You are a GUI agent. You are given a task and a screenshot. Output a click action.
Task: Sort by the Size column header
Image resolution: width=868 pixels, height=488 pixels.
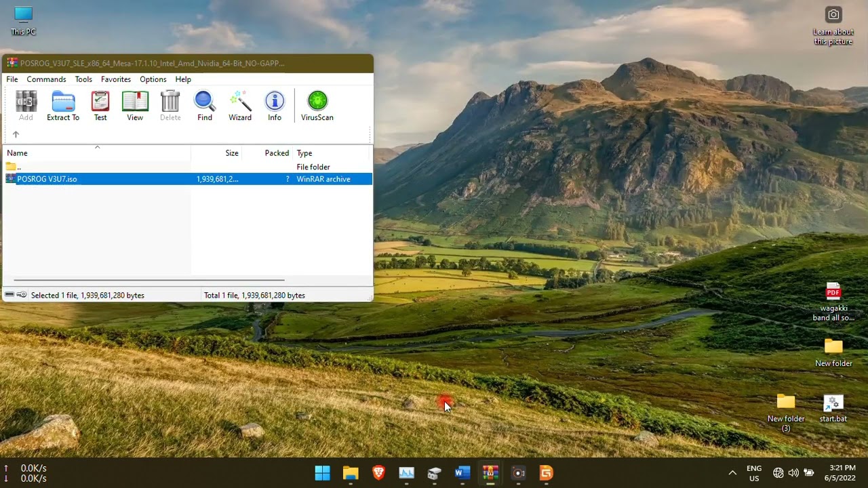[x=216, y=153]
